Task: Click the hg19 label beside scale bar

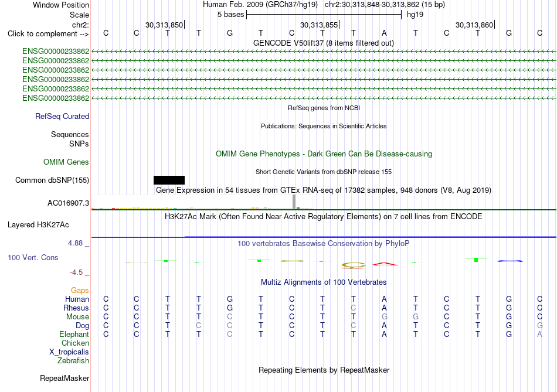Action: coord(415,15)
